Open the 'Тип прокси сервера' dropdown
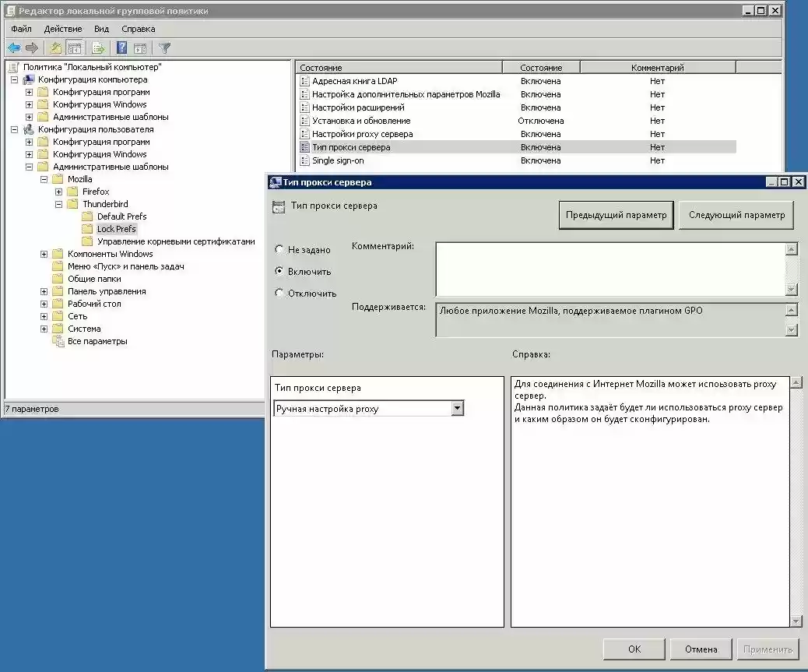Screen dimensions: 808x672 pos(458,407)
